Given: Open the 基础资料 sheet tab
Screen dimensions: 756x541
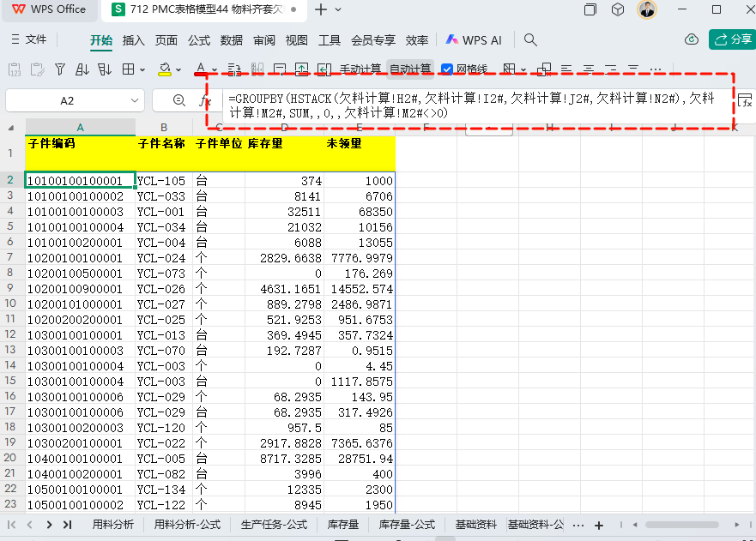Looking at the screenshot, I should (476, 525).
